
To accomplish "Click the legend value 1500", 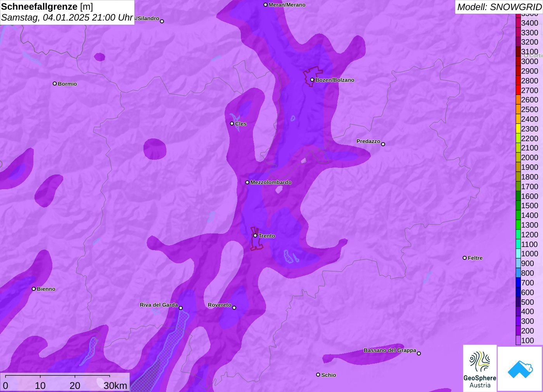I will pyautogui.click(x=529, y=205).
